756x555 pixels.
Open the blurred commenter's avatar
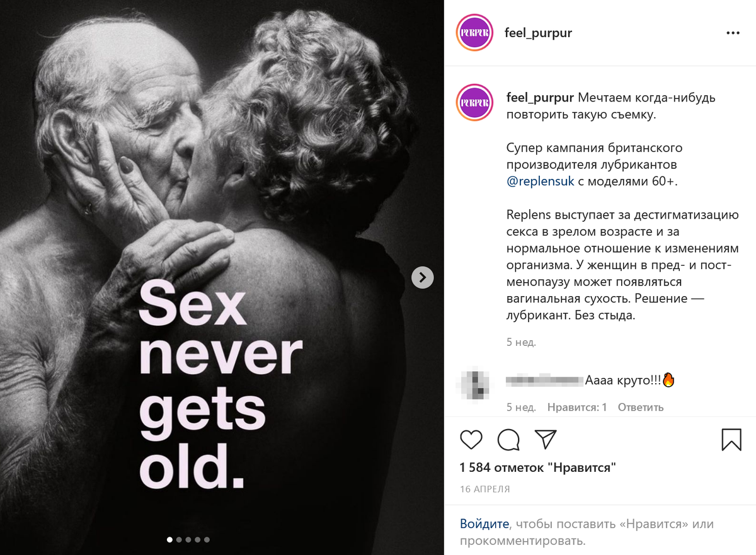[474, 384]
